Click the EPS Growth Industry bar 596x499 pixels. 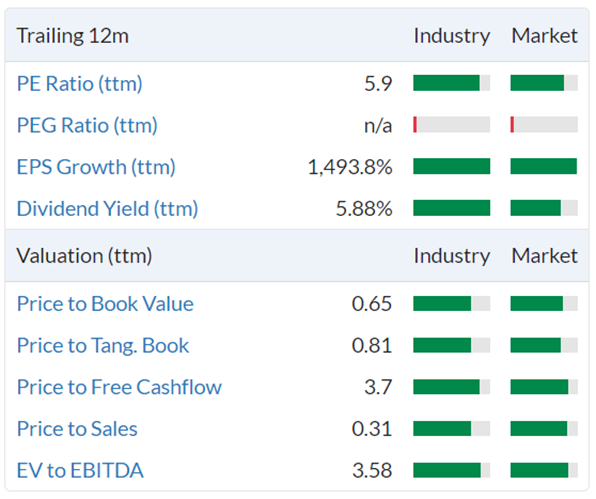[x=452, y=166]
